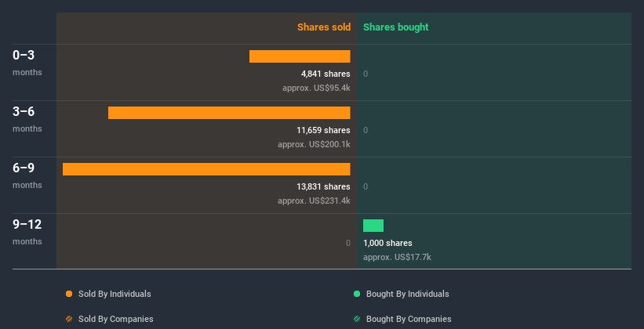Click the 9–12 row label
This screenshot has width=644, height=329.
[x=27, y=224]
